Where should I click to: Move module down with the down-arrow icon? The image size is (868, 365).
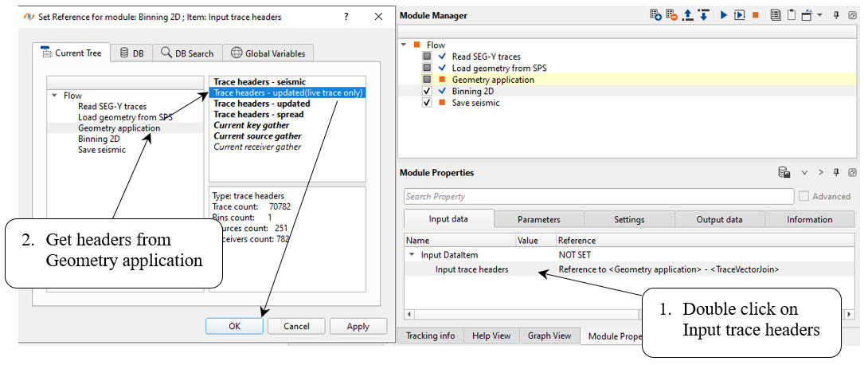[703, 15]
